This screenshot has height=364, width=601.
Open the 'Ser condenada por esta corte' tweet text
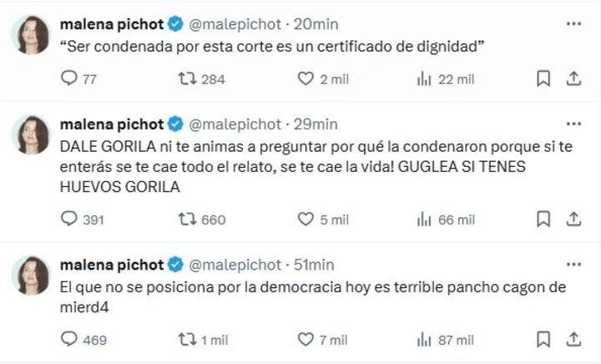click(x=274, y=48)
